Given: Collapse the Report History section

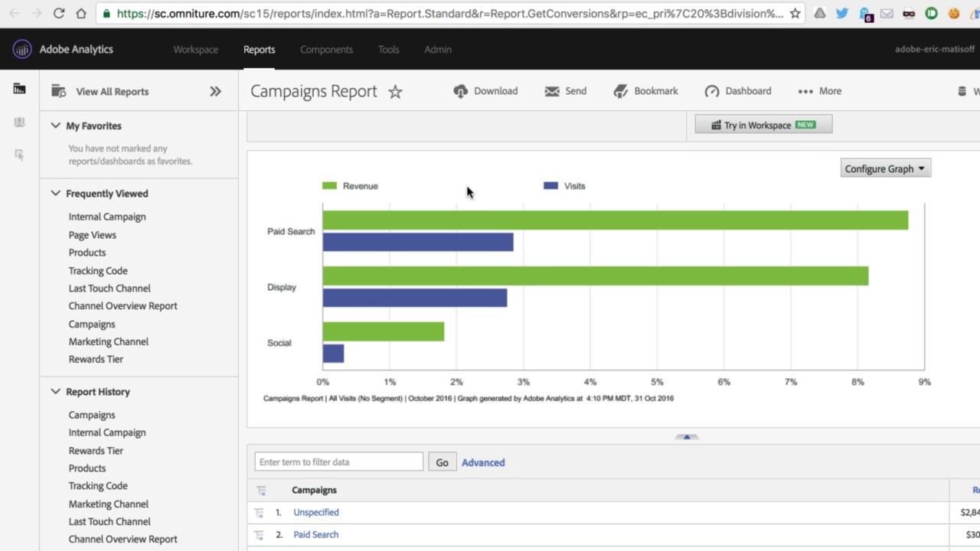Looking at the screenshot, I should point(55,391).
